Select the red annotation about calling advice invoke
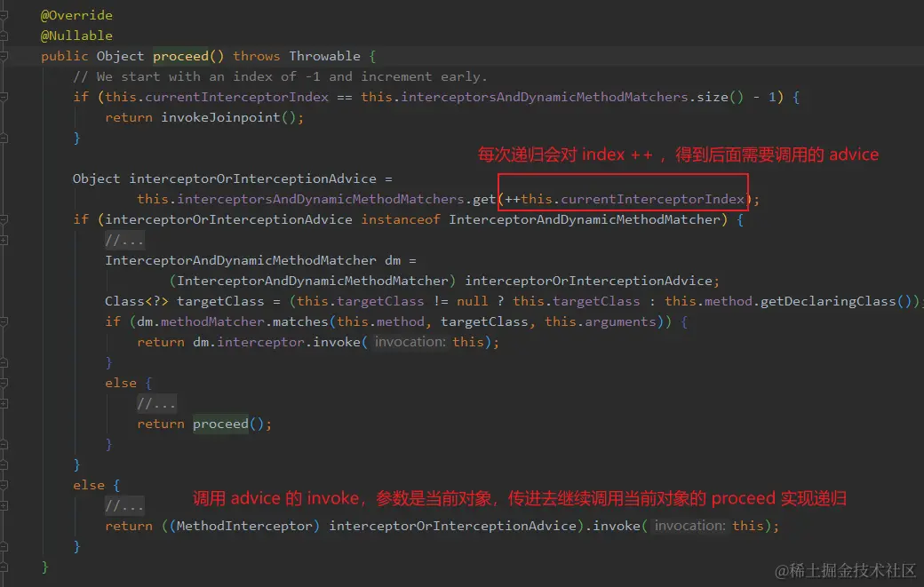 [x=515, y=497]
